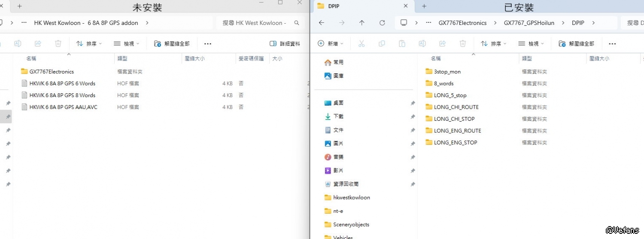Click delete trash icon in right window toolbar
This screenshot has width=644, height=239.
[x=462, y=43]
